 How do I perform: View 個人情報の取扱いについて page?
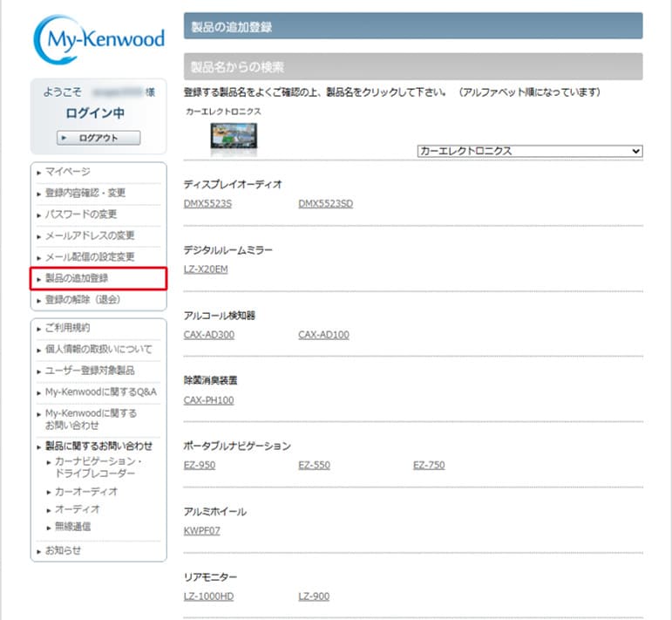tap(98, 350)
